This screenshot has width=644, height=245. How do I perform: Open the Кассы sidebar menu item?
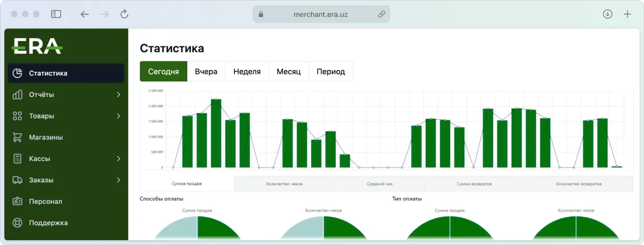coord(66,159)
